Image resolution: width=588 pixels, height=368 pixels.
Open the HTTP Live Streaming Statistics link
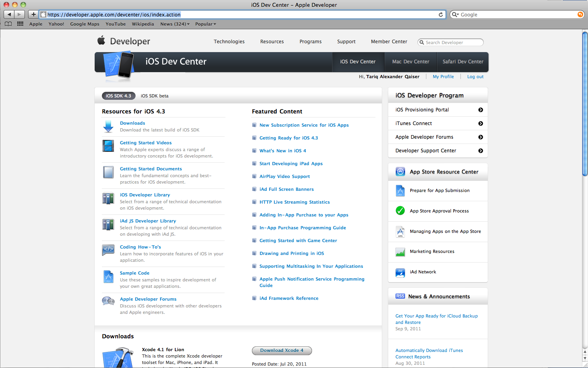(294, 202)
